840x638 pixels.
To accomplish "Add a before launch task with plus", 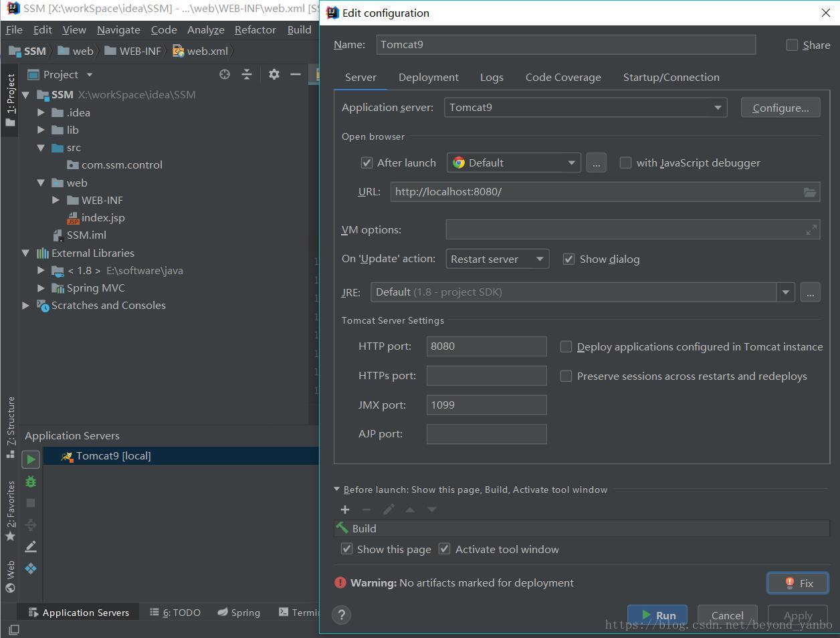I will [345, 510].
